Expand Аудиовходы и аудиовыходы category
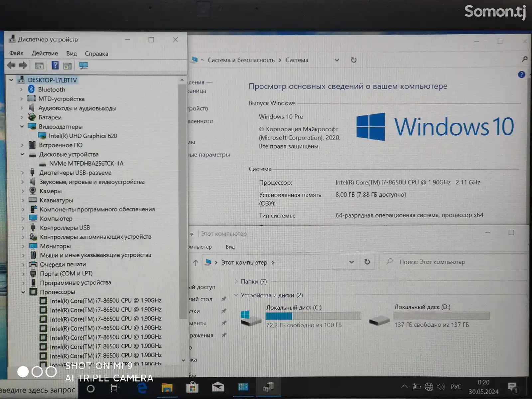 [x=22, y=108]
